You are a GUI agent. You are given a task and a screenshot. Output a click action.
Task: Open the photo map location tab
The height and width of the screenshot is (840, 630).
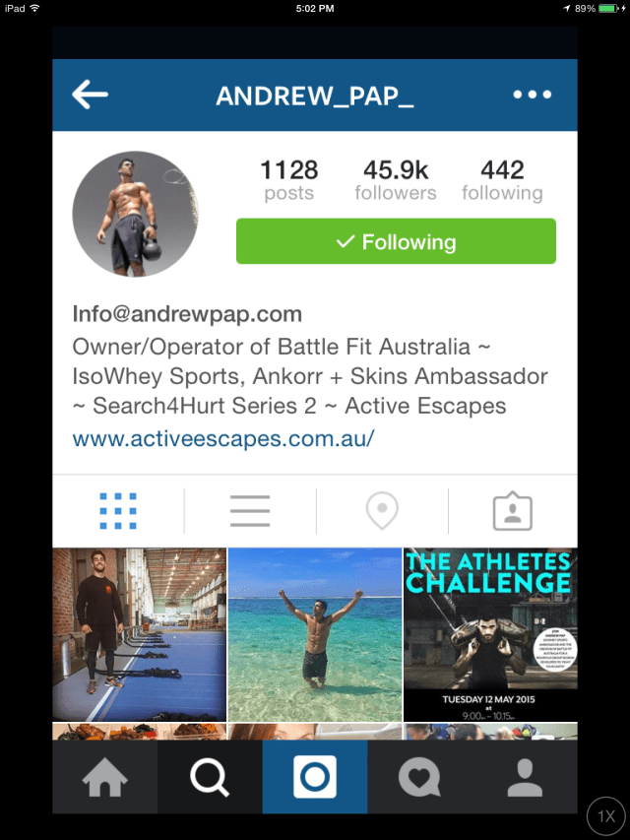point(382,511)
